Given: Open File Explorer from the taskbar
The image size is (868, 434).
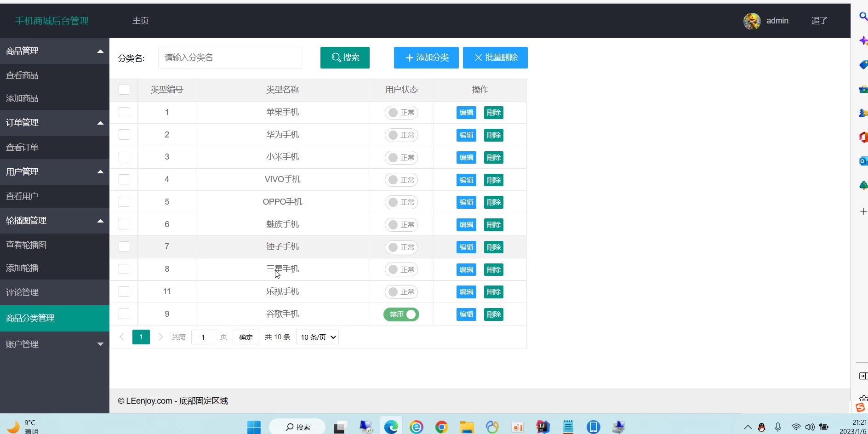Looking at the screenshot, I should 467,427.
